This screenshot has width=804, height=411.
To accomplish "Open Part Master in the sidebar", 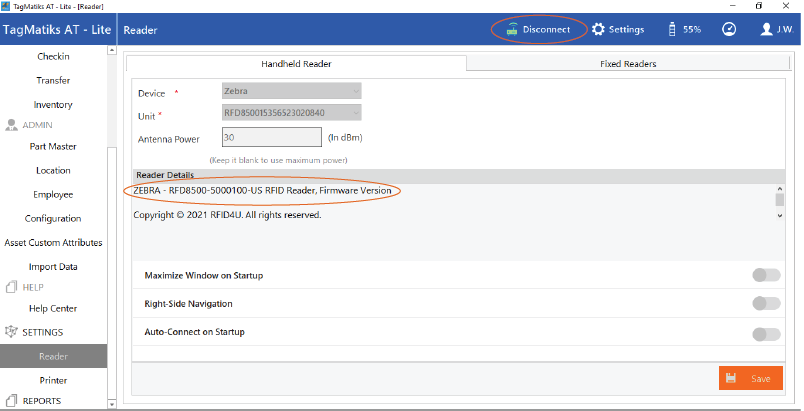I will (53, 147).
